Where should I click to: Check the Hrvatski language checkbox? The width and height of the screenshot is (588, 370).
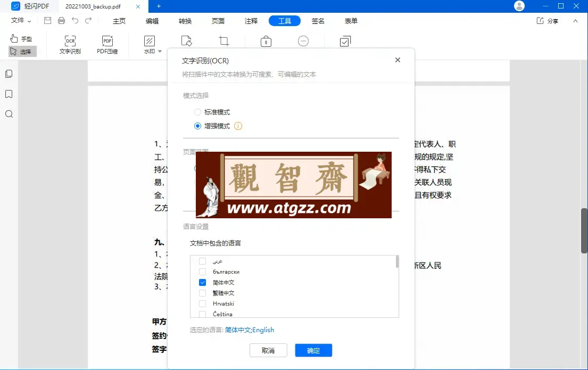tap(203, 303)
